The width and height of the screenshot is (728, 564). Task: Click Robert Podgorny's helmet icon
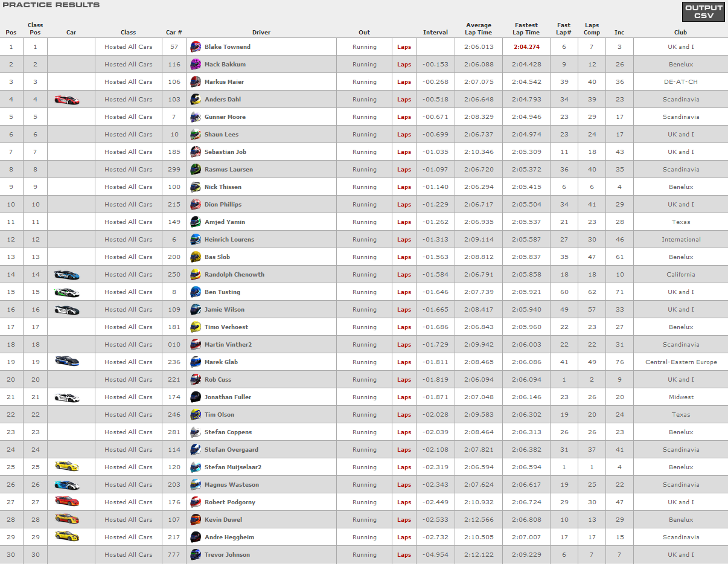[196, 502]
